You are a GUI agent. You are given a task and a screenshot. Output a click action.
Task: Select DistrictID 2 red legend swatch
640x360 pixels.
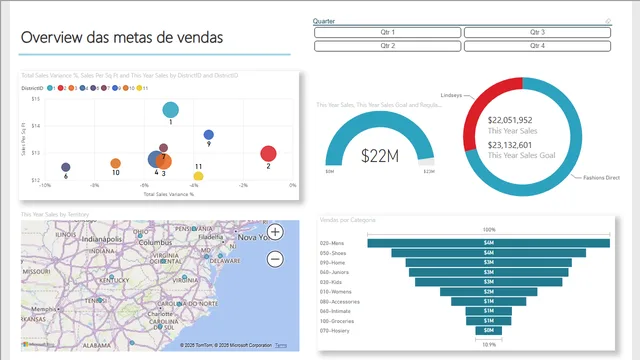click(60, 88)
